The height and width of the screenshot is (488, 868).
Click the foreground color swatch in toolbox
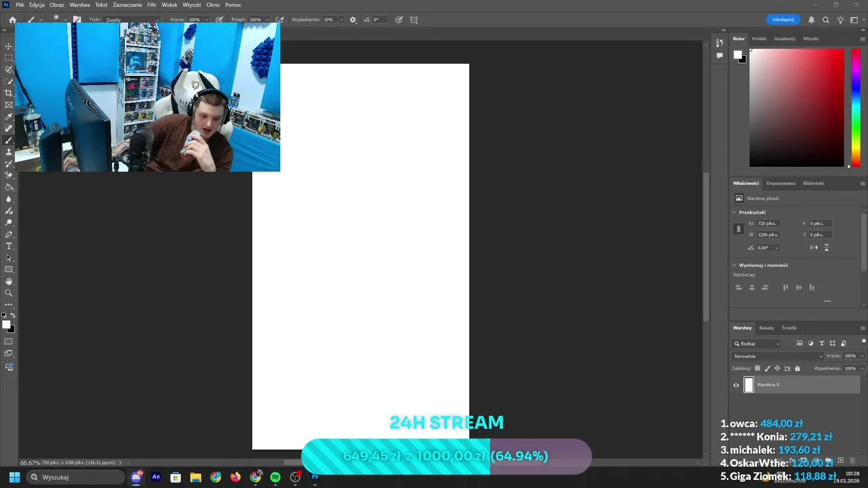6,325
